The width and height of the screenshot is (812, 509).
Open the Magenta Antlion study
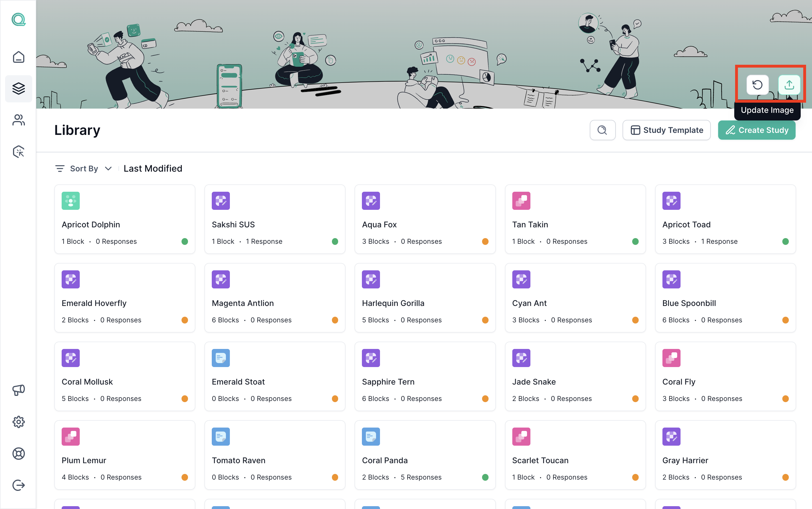click(x=275, y=297)
